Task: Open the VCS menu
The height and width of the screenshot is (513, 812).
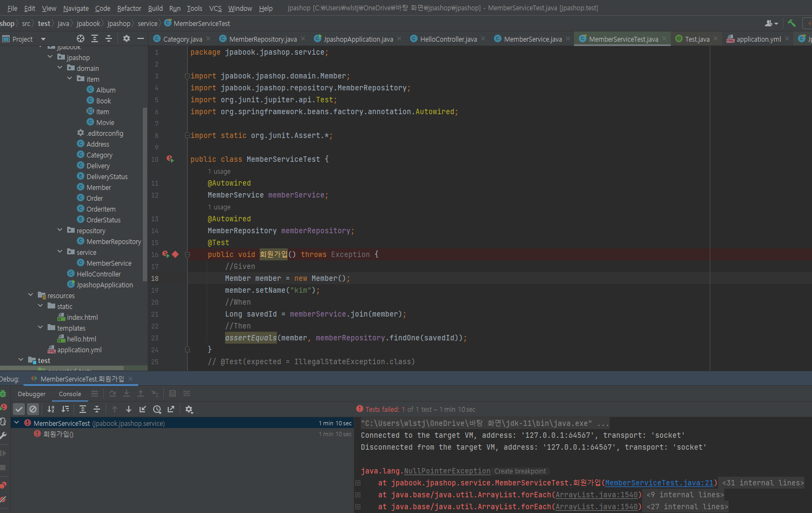Action: [215, 8]
